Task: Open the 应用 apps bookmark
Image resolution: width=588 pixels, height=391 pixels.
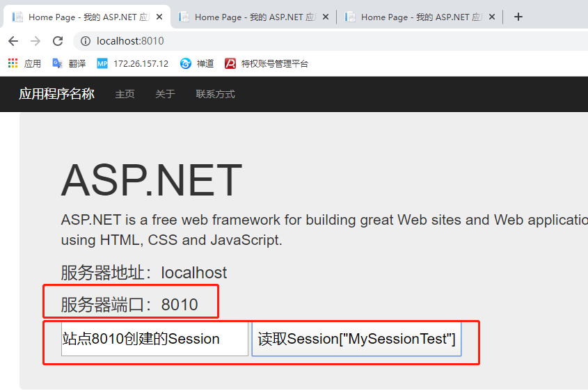Action: (x=25, y=64)
